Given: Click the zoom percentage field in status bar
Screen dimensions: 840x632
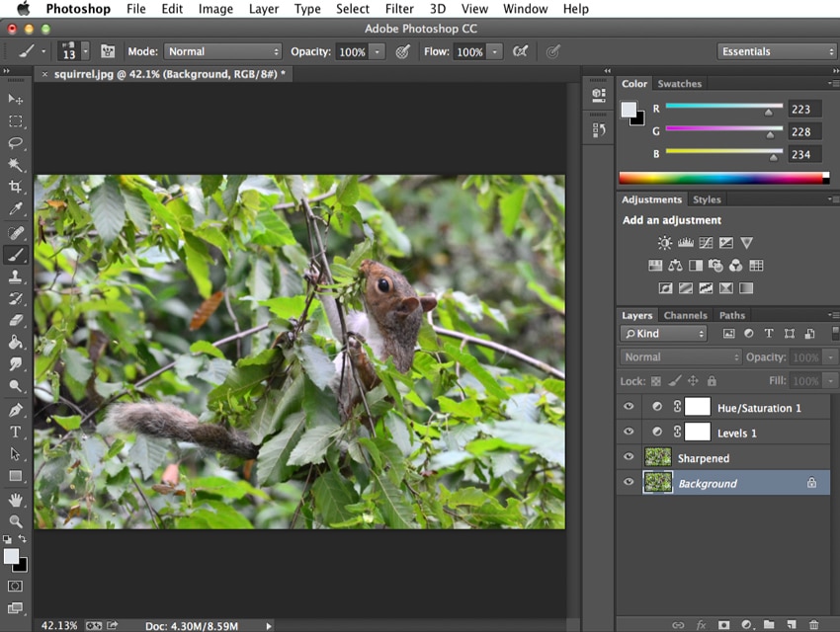Looking at the screenshot, I should tap(57, 625).
